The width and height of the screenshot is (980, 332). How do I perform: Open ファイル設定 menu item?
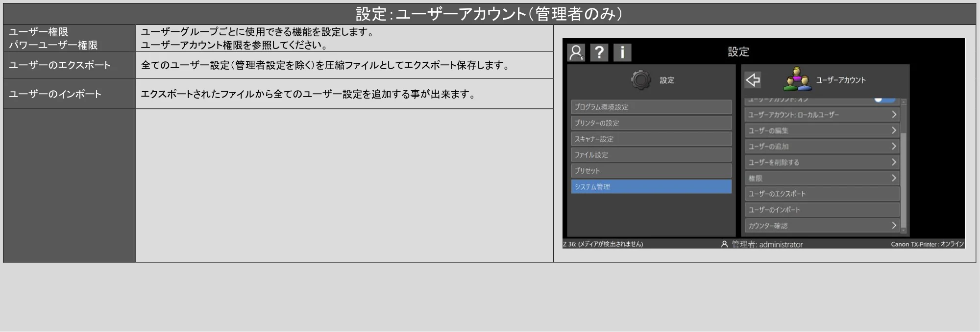coord(651,154)
